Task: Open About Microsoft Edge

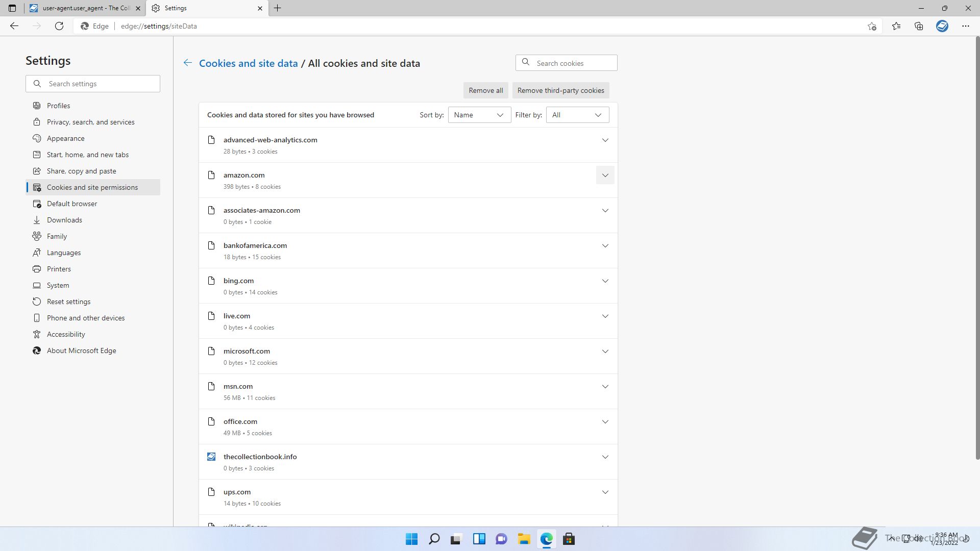Action: [x=93, y=350]
